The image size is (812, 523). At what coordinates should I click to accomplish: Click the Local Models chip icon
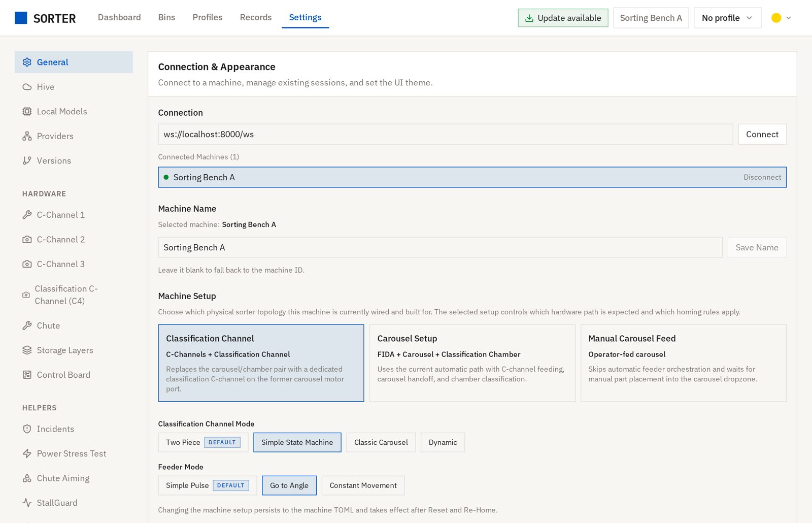click(27, 111)
